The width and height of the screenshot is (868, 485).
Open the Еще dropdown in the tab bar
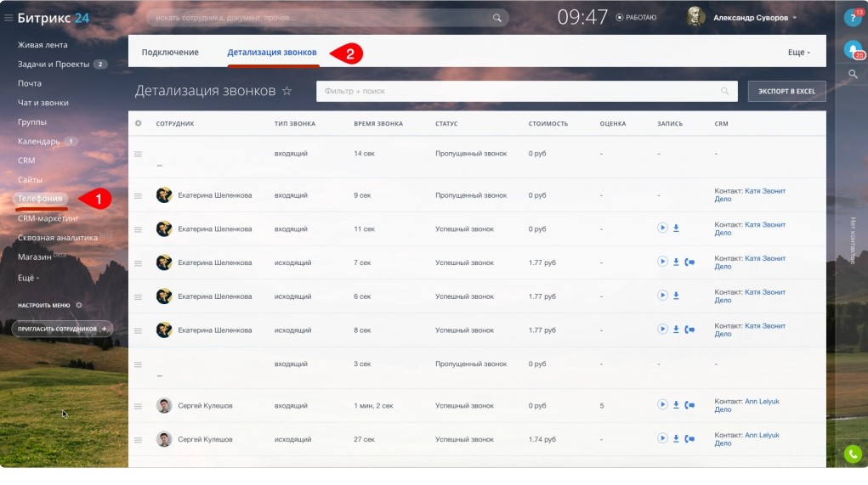pyautogui.click(x=798, y=53)
